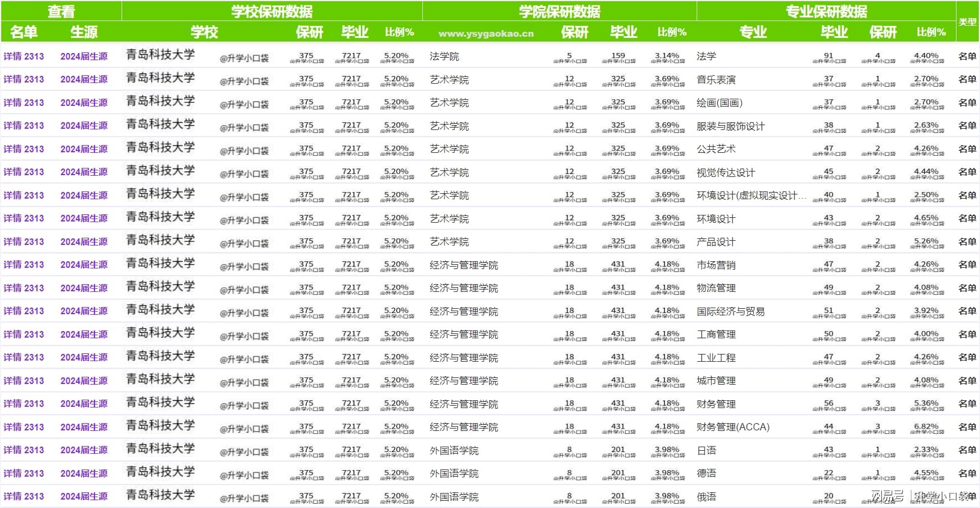Image resolution: width=980 pixels, height=508 pixels.
Task: Click 375 value in the 市场营销 row
Action: click(306, 264)
